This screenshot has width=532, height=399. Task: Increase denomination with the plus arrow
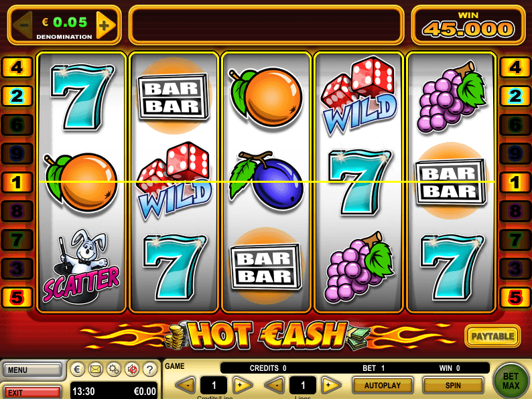[x=105, y=25]
